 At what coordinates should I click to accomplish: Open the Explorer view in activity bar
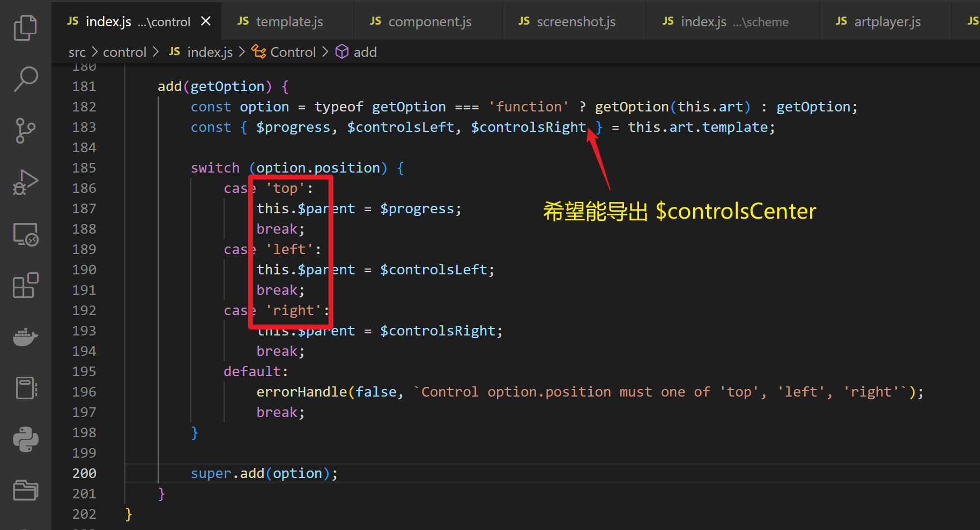click(25, 27)
